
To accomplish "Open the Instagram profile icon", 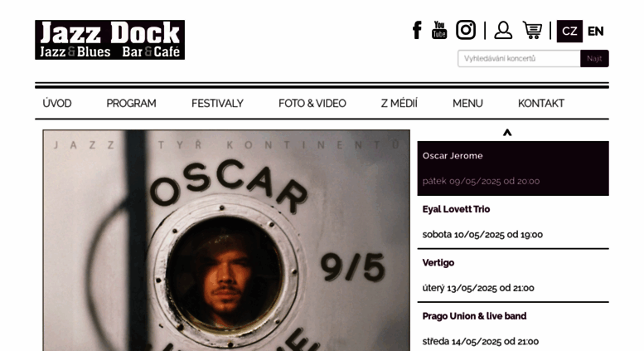I will click(x=466, y=30).
